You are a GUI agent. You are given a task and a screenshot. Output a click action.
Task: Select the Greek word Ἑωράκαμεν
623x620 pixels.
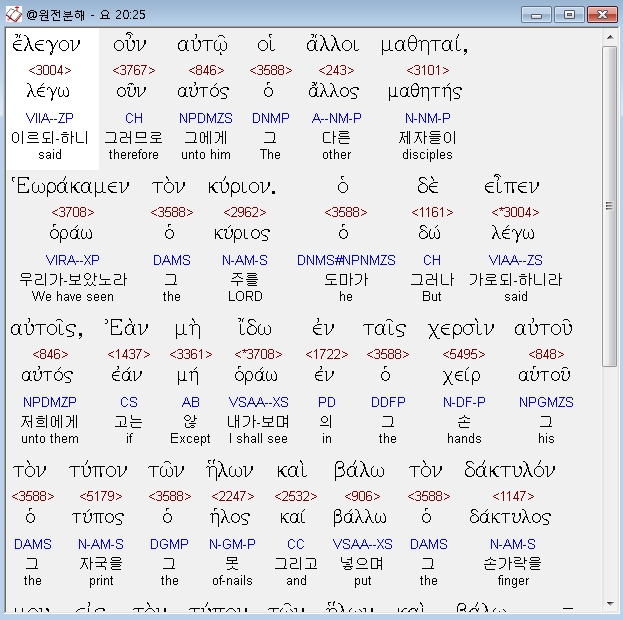click(70, 186)
